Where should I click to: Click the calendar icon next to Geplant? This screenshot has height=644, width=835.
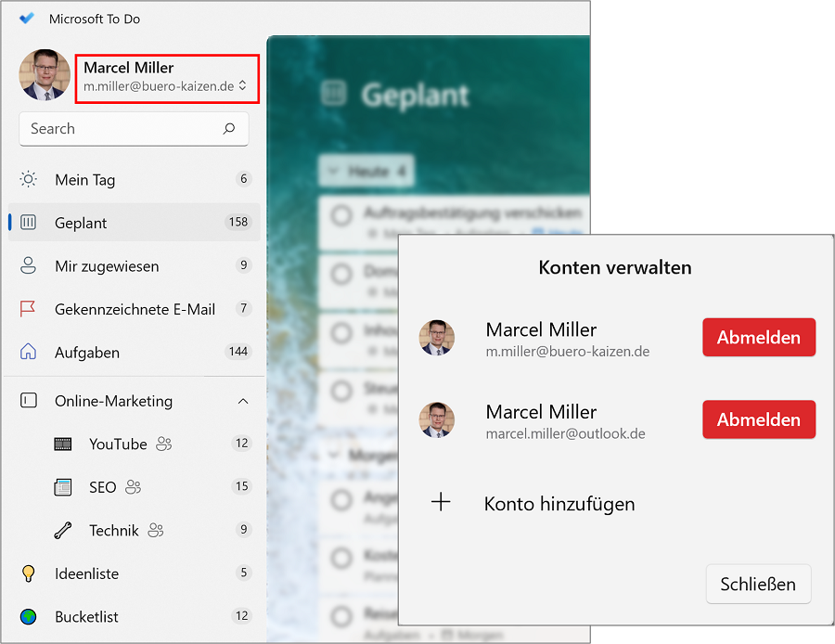(28, 222)
